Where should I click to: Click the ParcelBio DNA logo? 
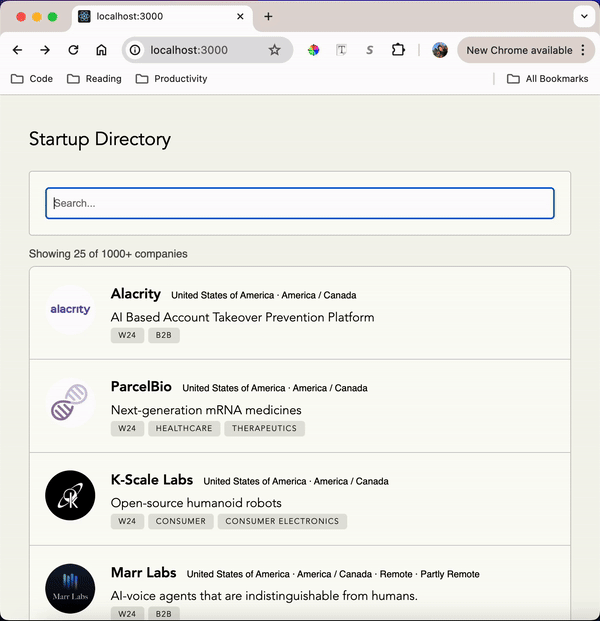pos(70,402)
